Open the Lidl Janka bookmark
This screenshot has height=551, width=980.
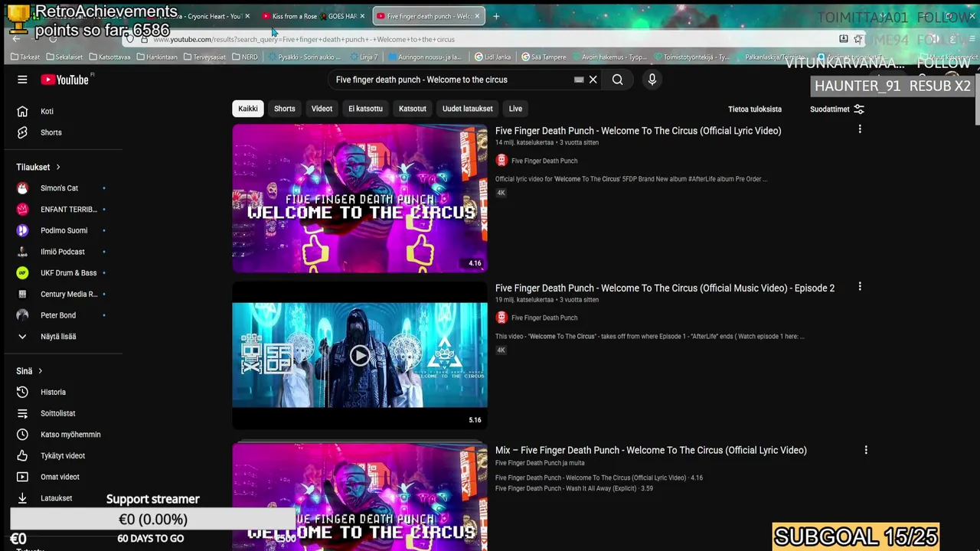point(492,57)
